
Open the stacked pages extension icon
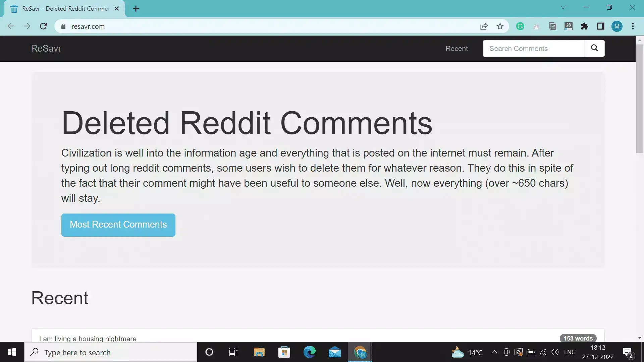click(x=552, y=26)
